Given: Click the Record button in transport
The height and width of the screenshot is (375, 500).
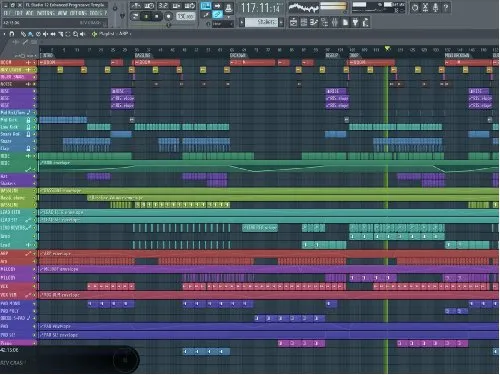Looking at the screenshot, I should (x=169, y=16).
